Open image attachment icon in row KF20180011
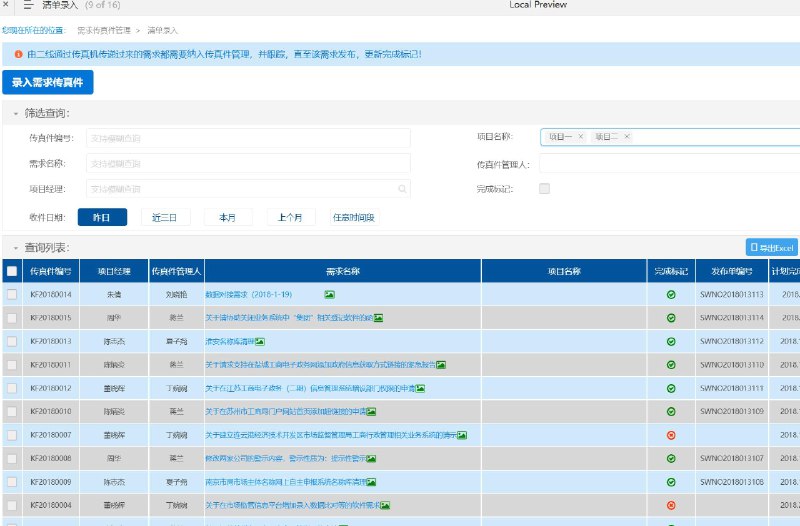This screenshot has width=800, height=526. [441, 365]
